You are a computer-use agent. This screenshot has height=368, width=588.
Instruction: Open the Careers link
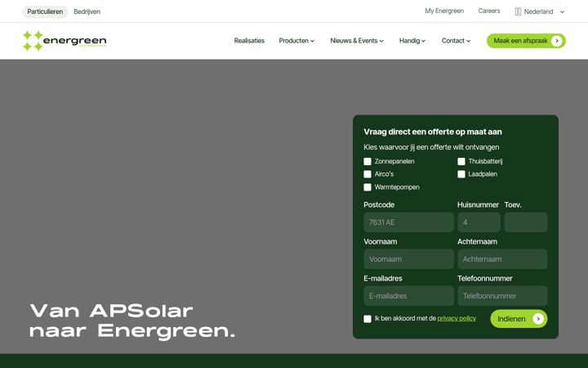[489, 11]
